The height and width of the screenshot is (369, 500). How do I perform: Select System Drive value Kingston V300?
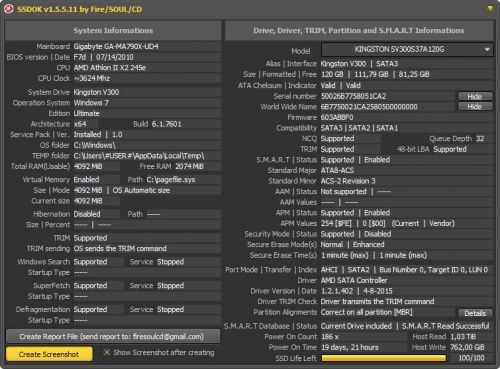click(96, 92)
